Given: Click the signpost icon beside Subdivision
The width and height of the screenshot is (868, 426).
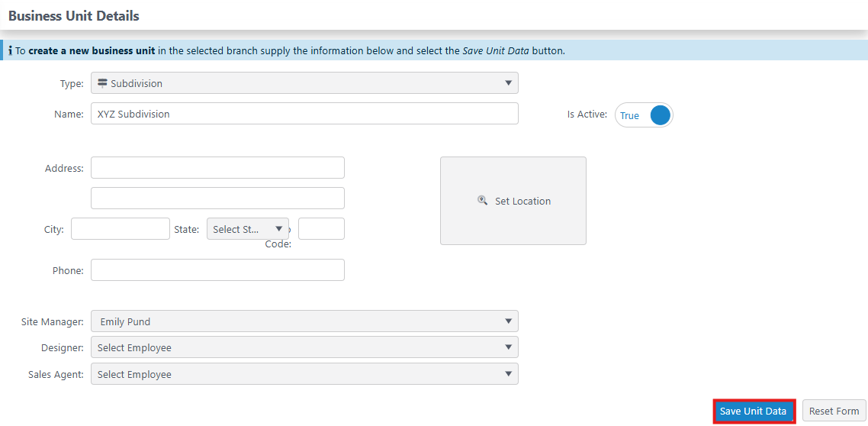Looking at the screenshot, I should tap(102, 83).
